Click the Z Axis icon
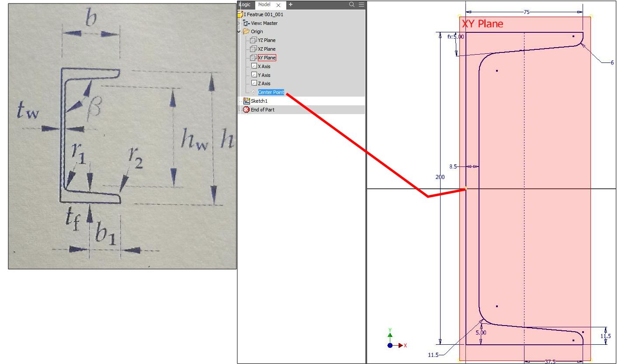618x364 pixels. 255,83
